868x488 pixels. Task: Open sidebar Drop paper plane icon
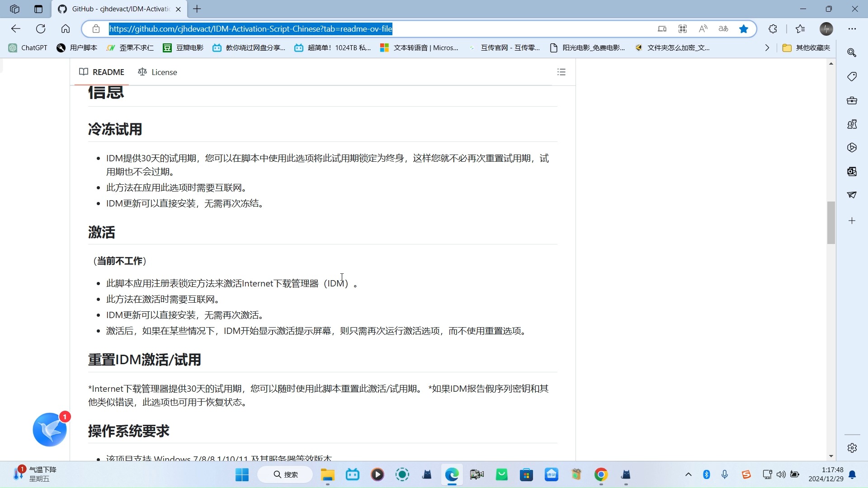tap(852, 195)
